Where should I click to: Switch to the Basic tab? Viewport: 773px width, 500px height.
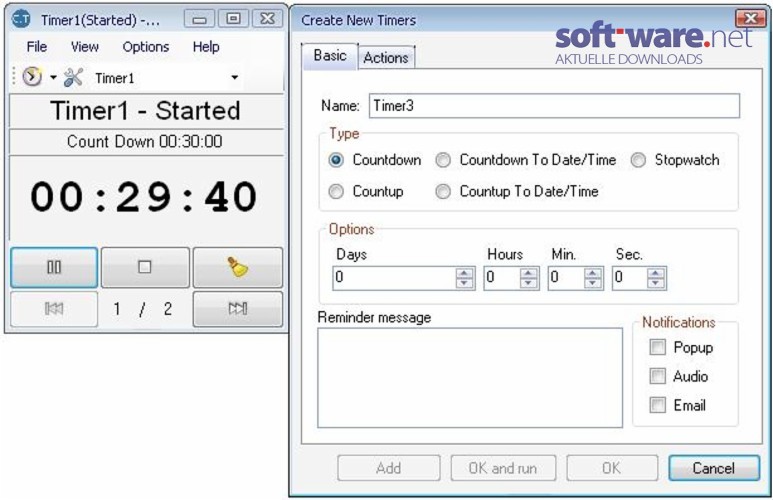coord(330,56)
